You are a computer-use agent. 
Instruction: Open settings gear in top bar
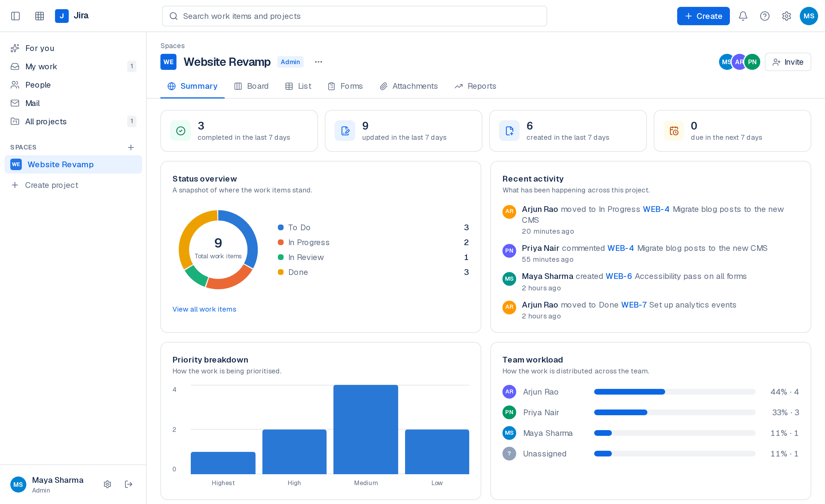(787, 16)
